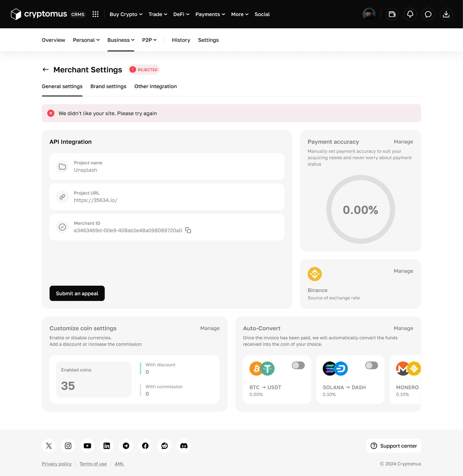This screenshot has width=463, height=476.
Task: Open notifications bell icon
Action: pyautogui.click(x=410, y=14)
